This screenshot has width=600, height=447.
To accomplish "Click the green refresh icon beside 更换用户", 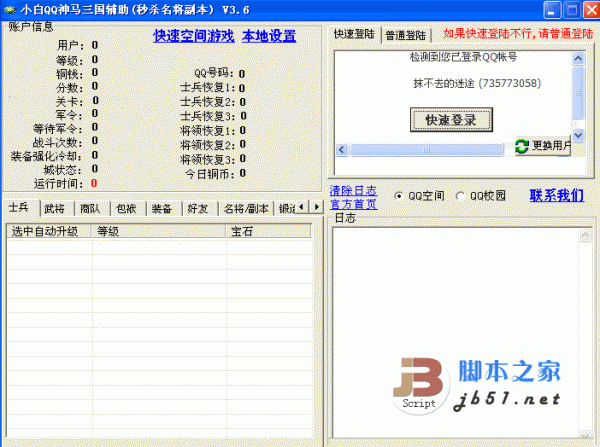I will tap(522, 146).
